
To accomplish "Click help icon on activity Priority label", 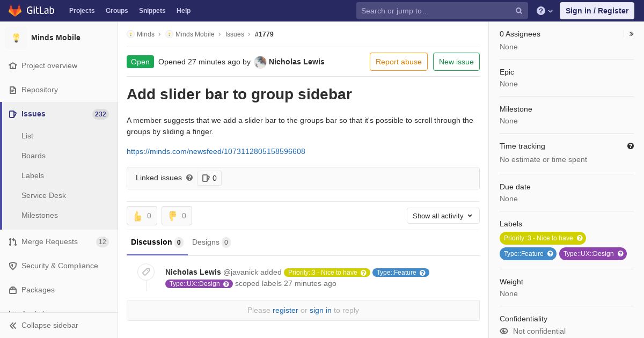I will [x=364, y=273].
